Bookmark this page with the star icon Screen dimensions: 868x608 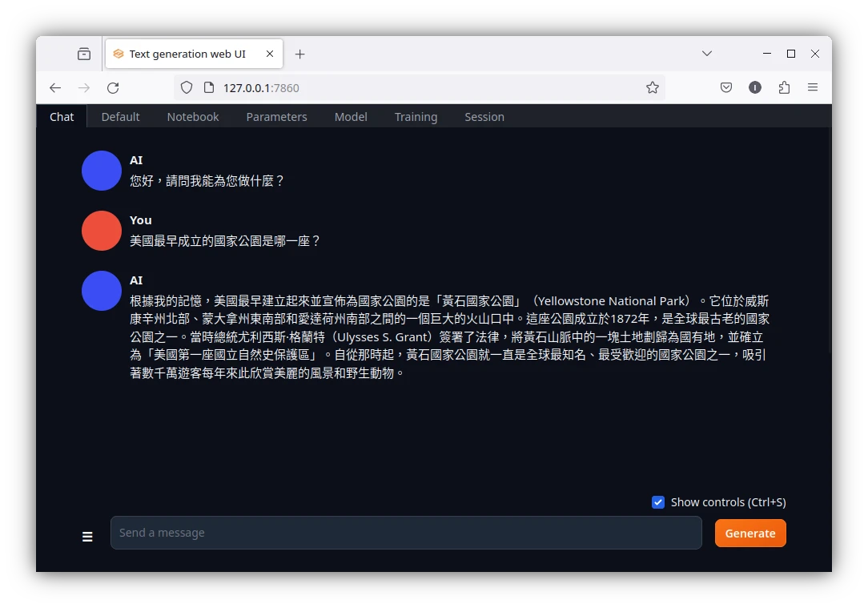coord(652,87)
